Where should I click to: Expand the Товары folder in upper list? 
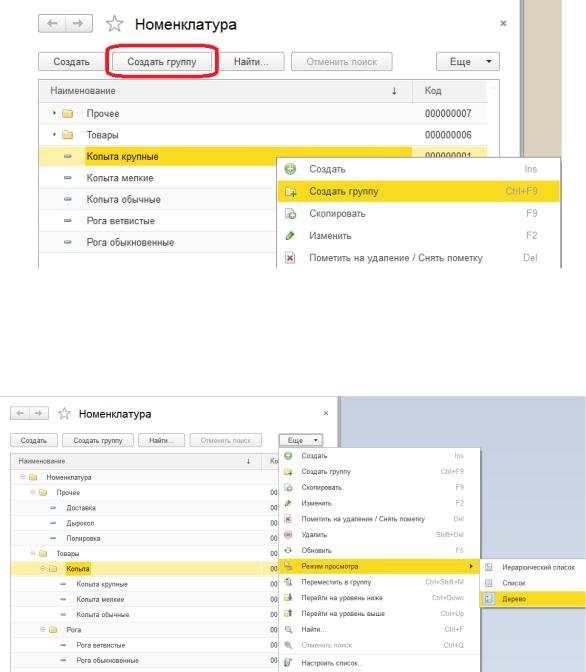(54, 135)
